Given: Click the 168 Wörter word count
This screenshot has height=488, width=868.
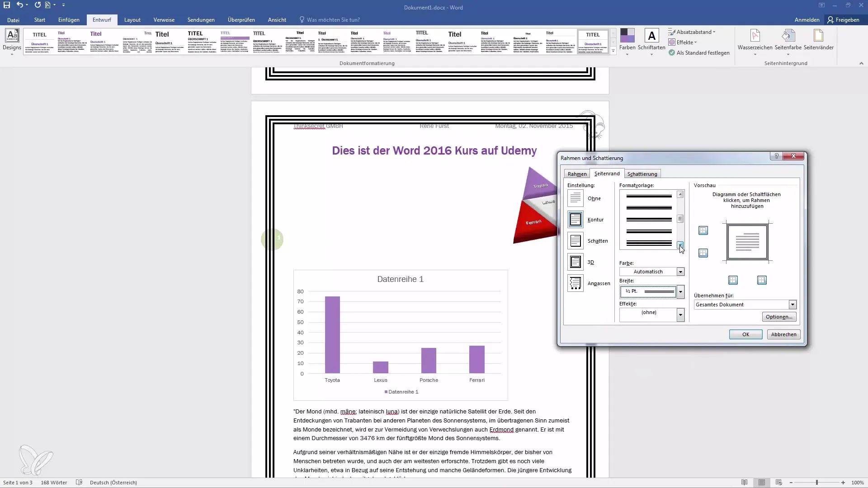Looking at the screenshot, I should [x=54, y=483].
